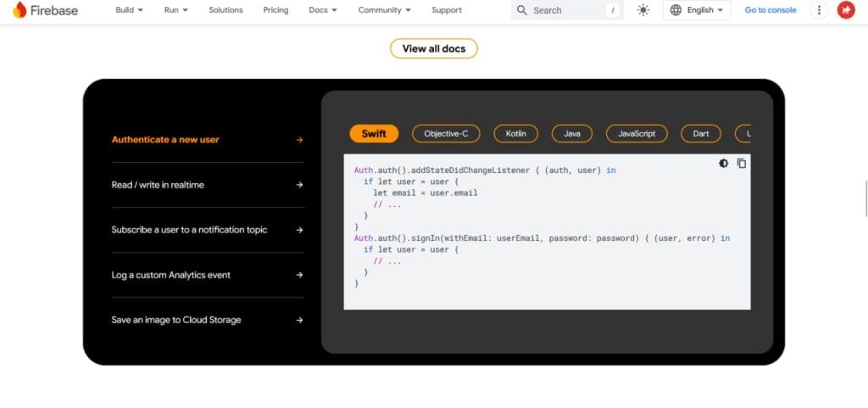The height and width of the screenshot is (408, 868).
Task: Click the addStateDidChangeListener code line
Action: [485, 170]
